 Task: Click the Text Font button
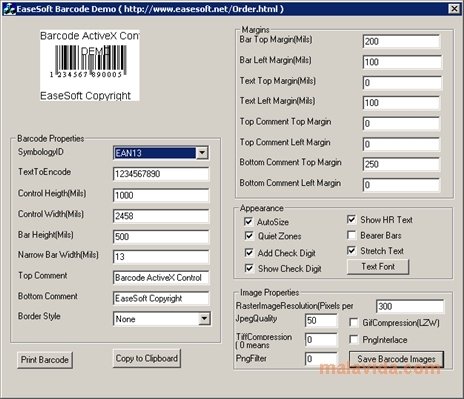tap(378, 267)
